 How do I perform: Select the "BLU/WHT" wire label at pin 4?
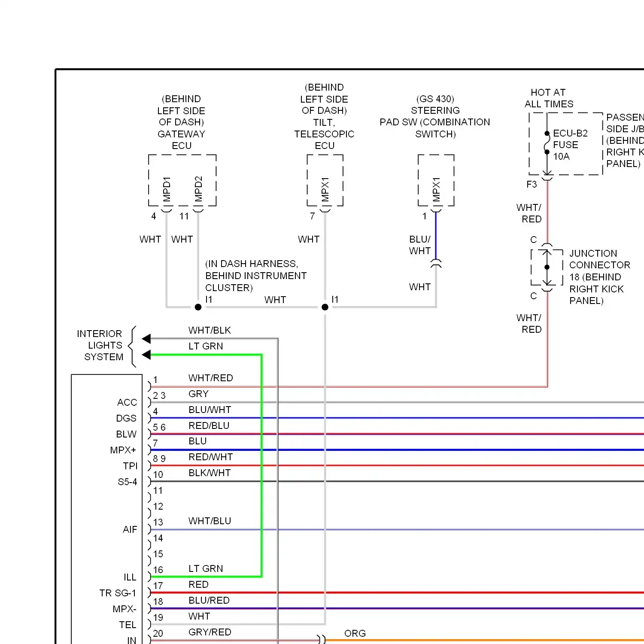tap(210, 410)
